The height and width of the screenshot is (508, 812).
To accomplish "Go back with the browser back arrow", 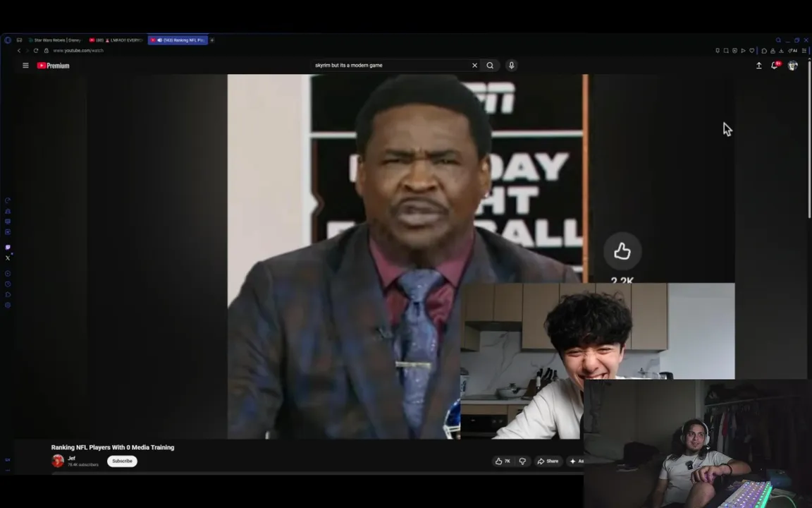I will pos(19,50).
